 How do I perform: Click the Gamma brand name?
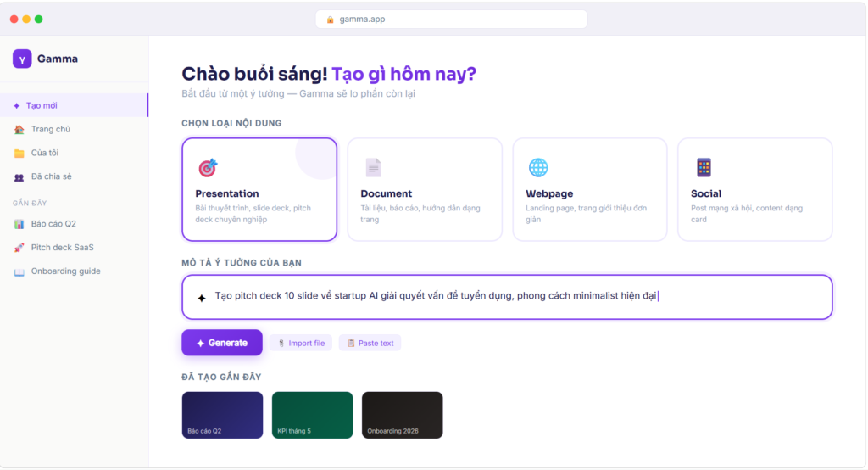click(x=58, y=59)
